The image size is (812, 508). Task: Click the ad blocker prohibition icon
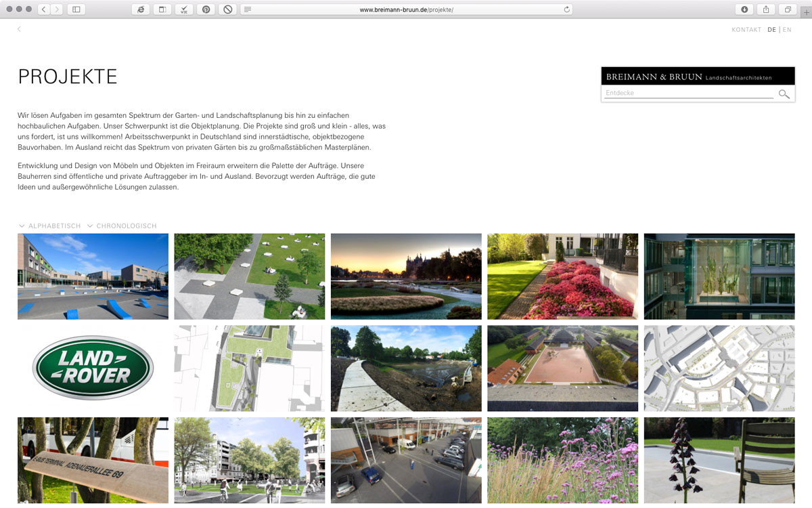click(x=228, y=9)
